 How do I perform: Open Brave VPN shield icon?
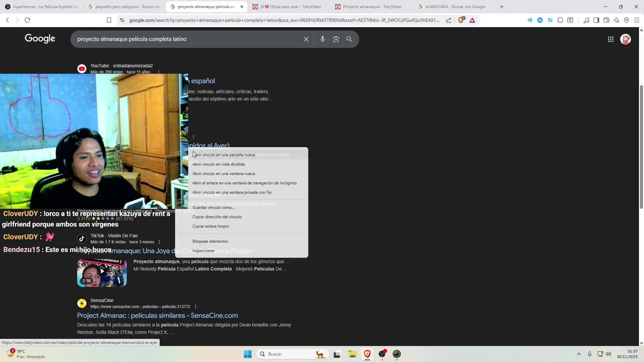[x=626, y=20]
